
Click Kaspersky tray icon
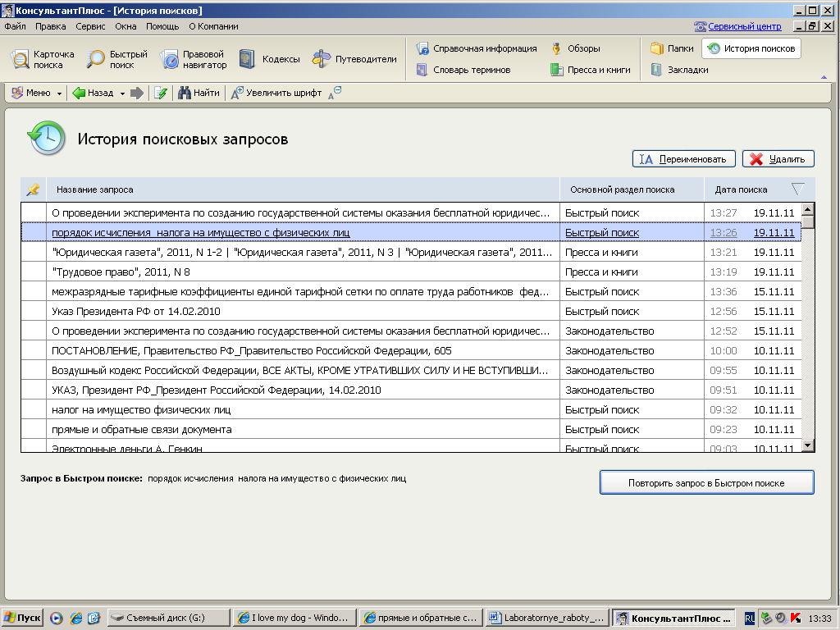(796, 619)
